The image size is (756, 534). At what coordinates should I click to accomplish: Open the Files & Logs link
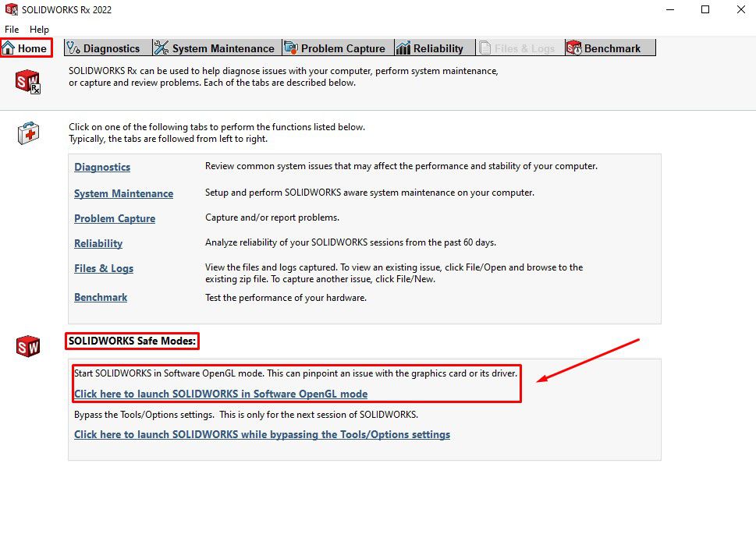click(104, 268)
